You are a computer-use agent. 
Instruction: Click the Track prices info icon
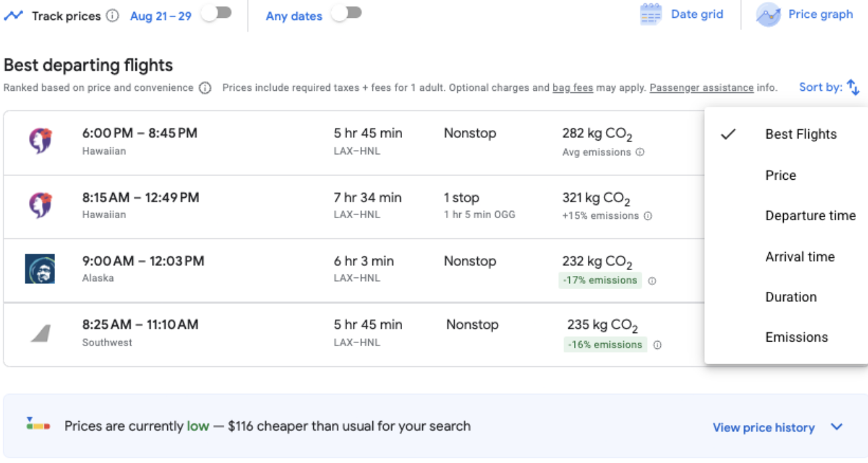click(113, 16)
